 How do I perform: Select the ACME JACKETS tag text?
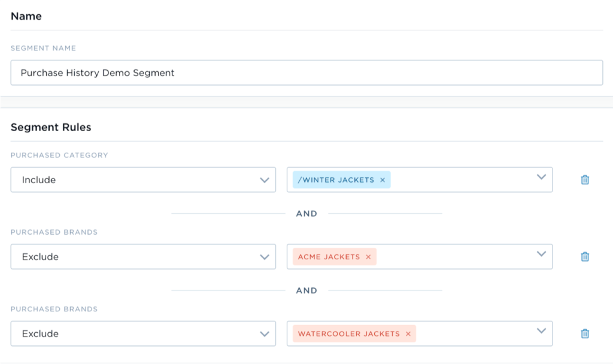coord(329,257)
